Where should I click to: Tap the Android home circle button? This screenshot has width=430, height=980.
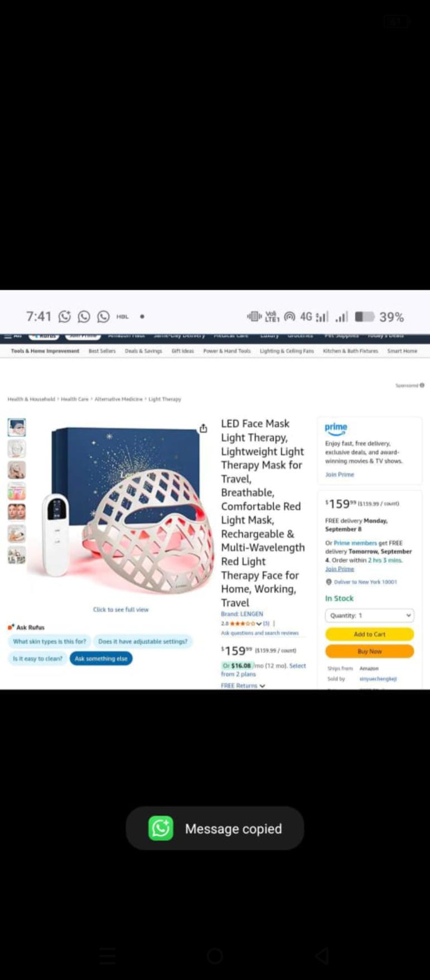coord(215,956)
